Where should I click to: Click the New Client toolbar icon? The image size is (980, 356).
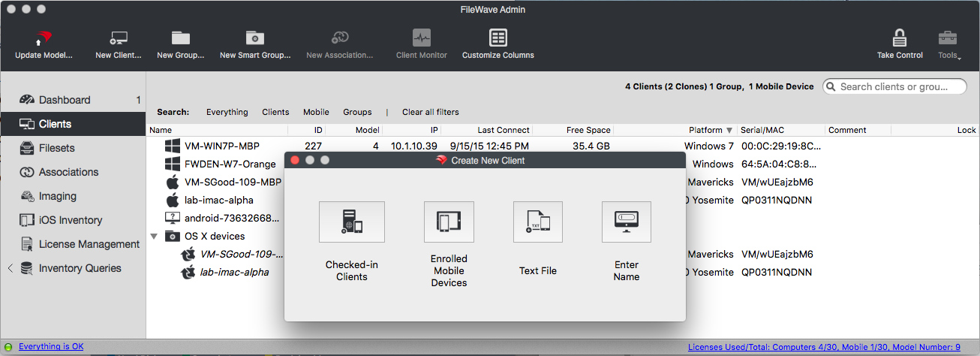click(x=119, y=38)
